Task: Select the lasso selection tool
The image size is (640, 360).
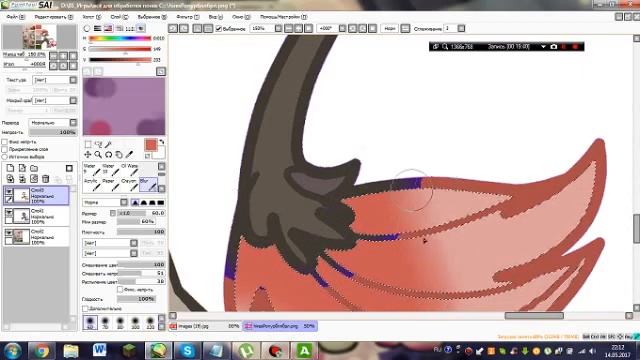Action: (x=98, y=144)
